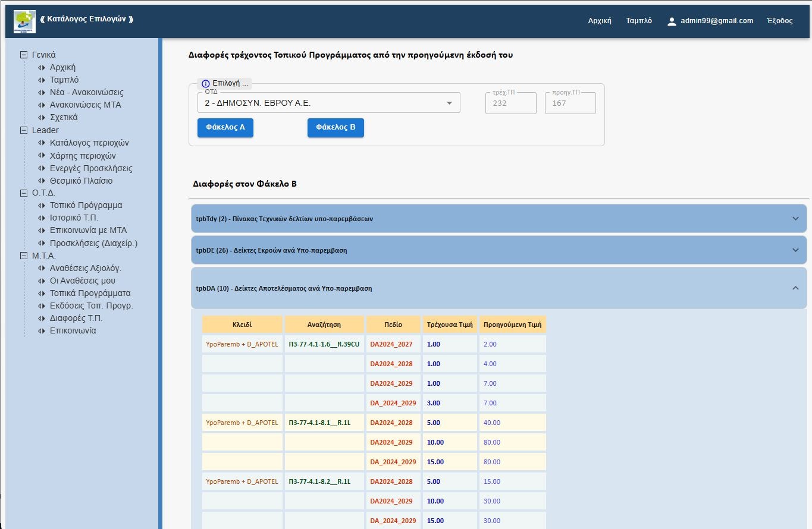Collapse the Γενικά tree section
Screen dimensions: 812x529
[x=24, y=55]
